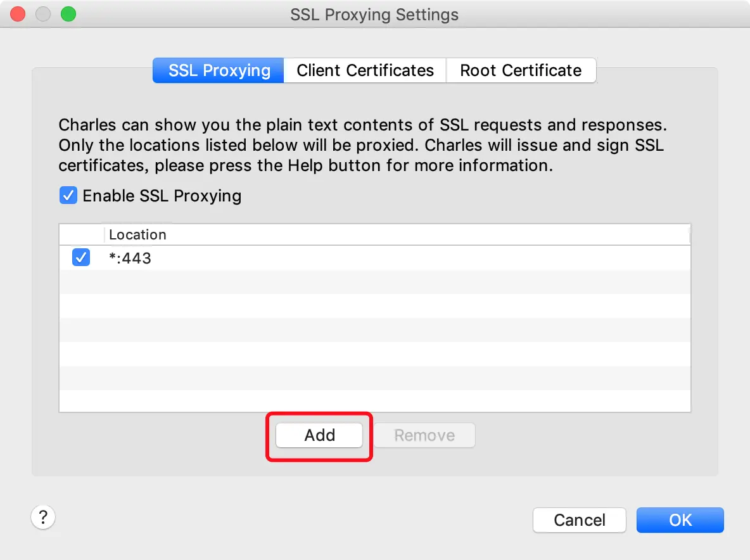Minimize the window with the yellow button

click(43, 14)
